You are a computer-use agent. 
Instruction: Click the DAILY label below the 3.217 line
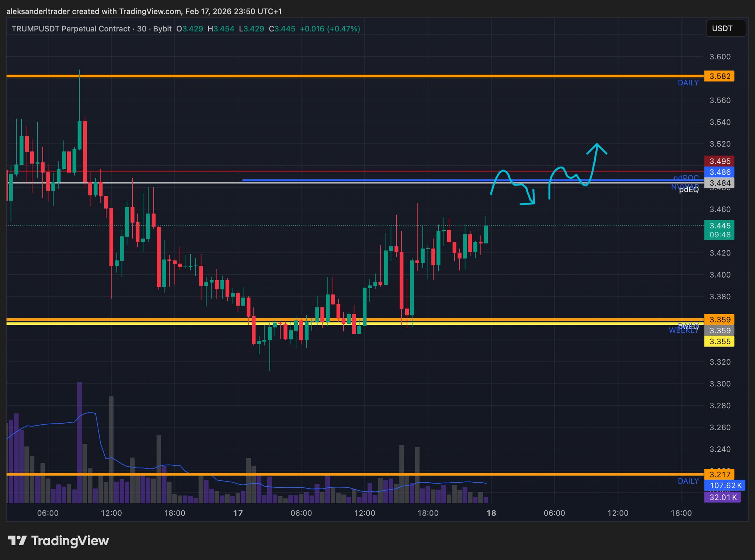point(688,481)
